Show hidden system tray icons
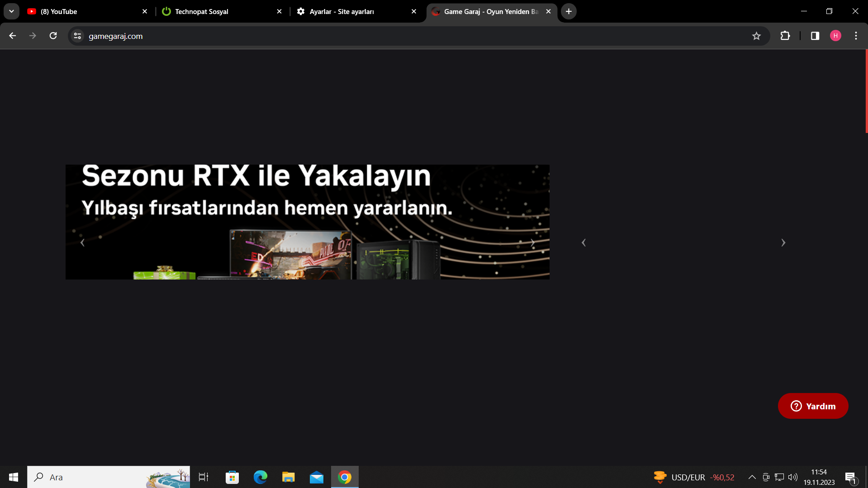Screen dimensions: 868x488 pyautogui.click(x=752, y=477)
